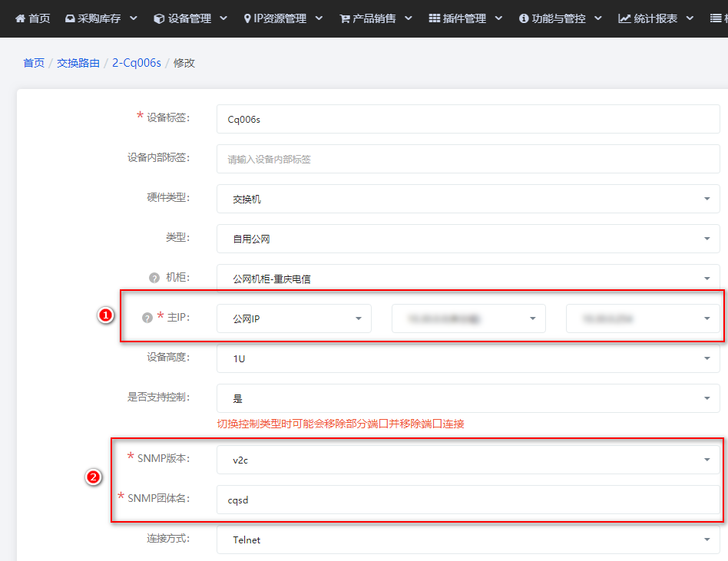
Task: Click the 功能与管控 info icon
Action: pyautogui.click(x=524, y=18)
